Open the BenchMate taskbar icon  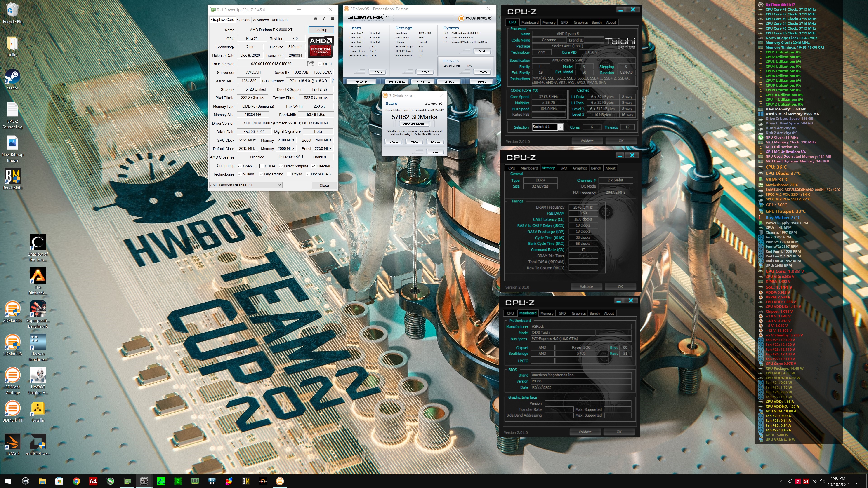point(246,481)
